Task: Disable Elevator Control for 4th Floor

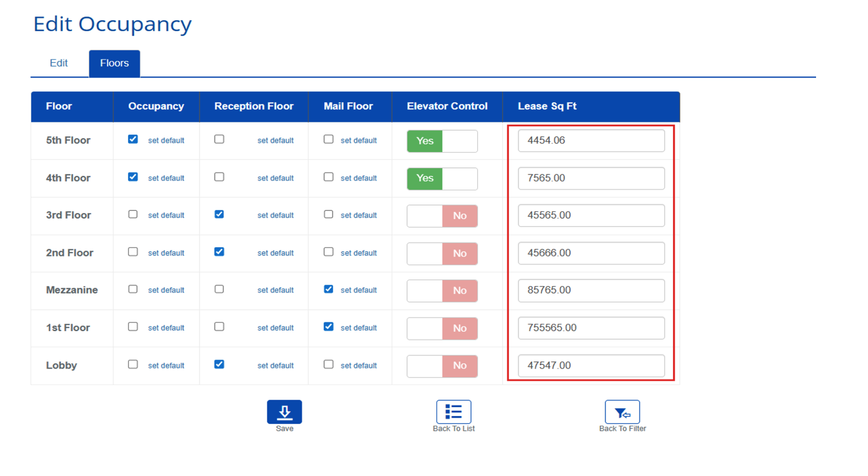Action: coord(442,178)
